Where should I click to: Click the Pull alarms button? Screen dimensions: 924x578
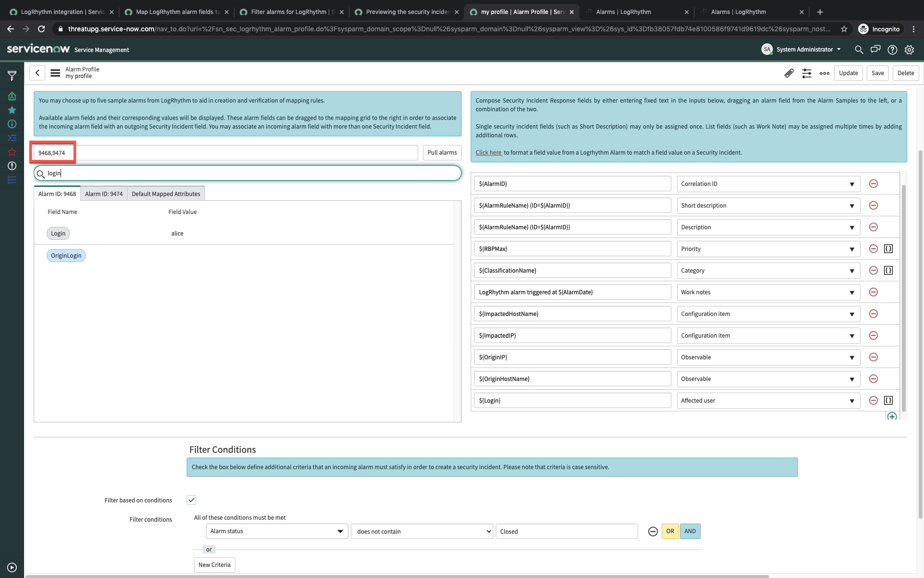coord(442,153)
